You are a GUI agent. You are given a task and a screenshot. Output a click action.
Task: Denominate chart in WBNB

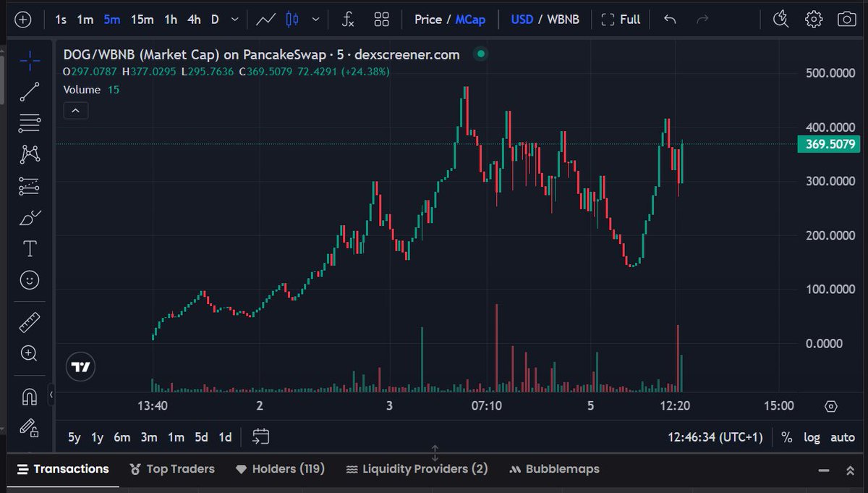pos(563,20)
